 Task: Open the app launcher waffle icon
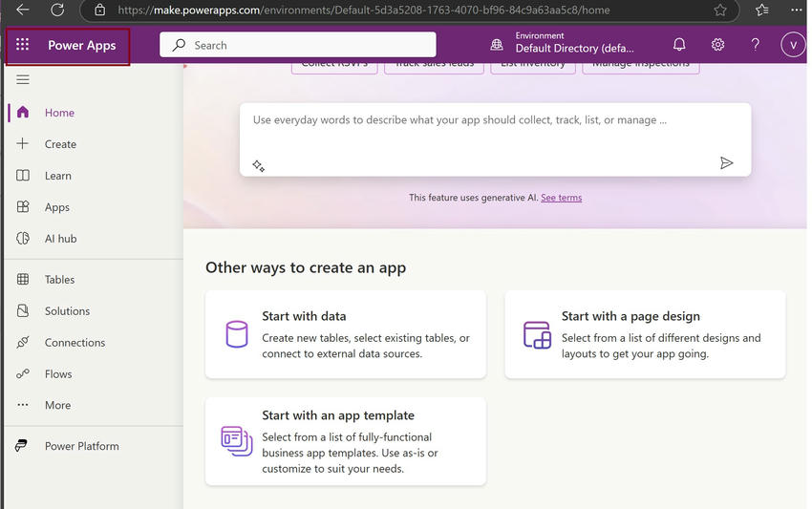[22, 45]
